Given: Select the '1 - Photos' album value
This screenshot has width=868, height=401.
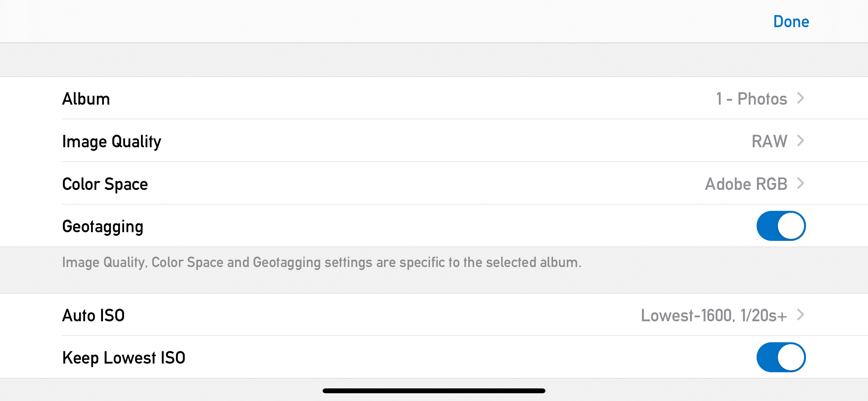Looking at the screenshot, I should tap(751, 99).
